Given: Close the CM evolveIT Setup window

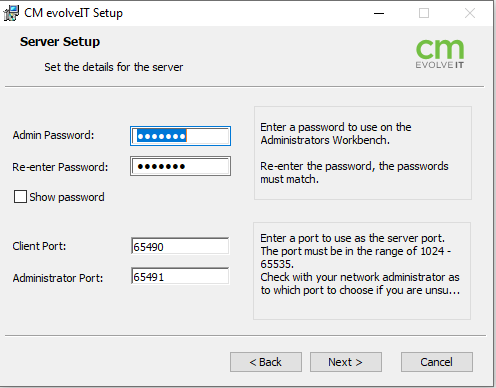Looking at the screenshot, I should coord(470,13).
